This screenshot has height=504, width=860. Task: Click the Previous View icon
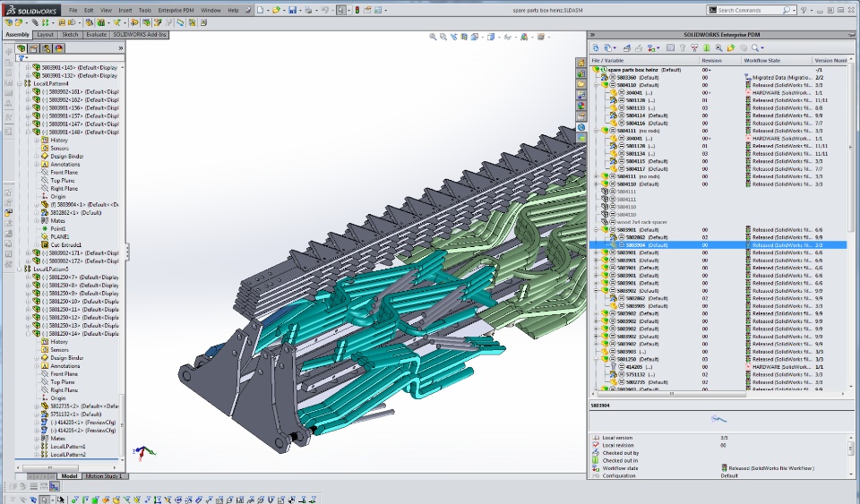click(x=453, y=37)
